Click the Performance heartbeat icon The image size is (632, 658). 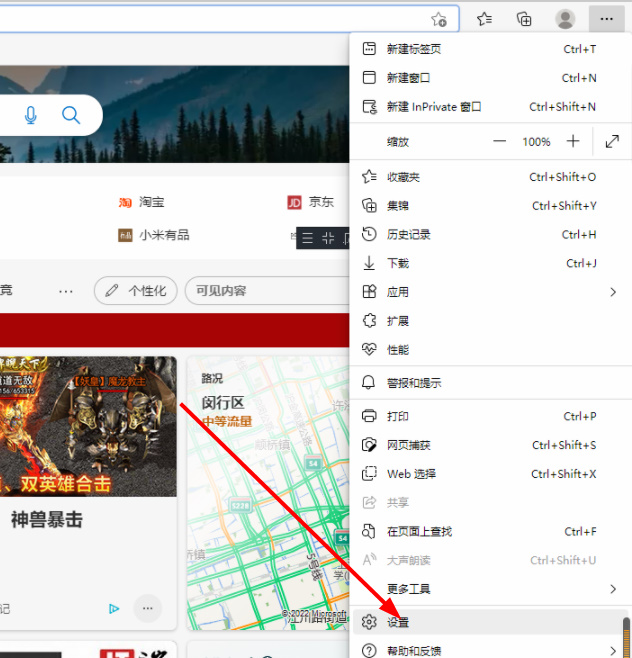click(x=369, y=349)
